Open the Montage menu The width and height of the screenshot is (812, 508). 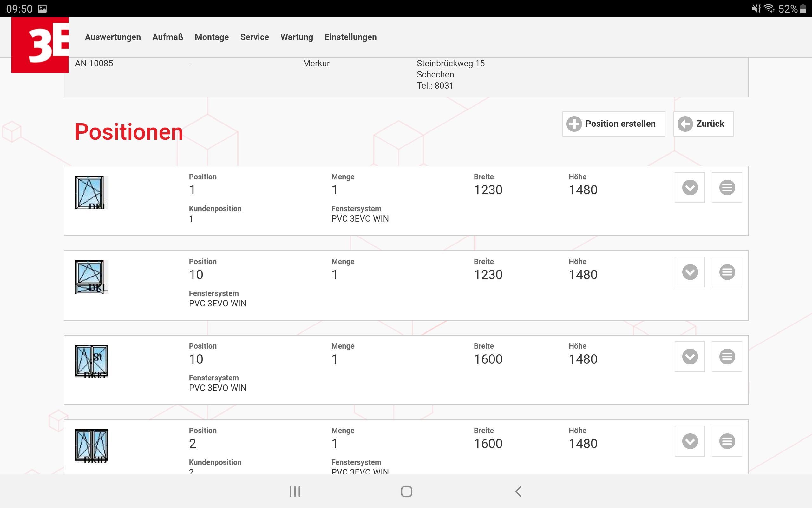(x=212, y=37)
